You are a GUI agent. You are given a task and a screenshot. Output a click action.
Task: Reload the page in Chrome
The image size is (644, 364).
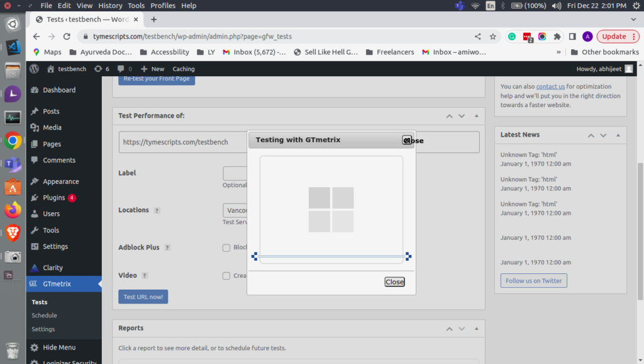coord(67,37)
